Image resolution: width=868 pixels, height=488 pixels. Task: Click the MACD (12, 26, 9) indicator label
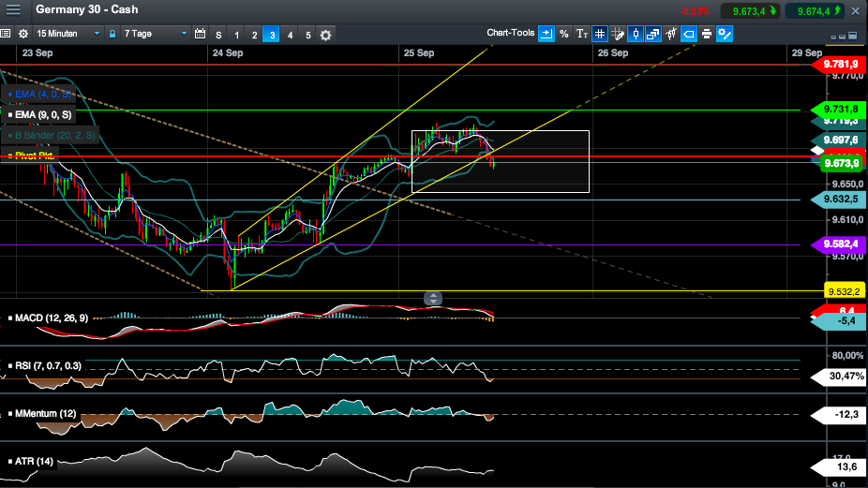51,318
